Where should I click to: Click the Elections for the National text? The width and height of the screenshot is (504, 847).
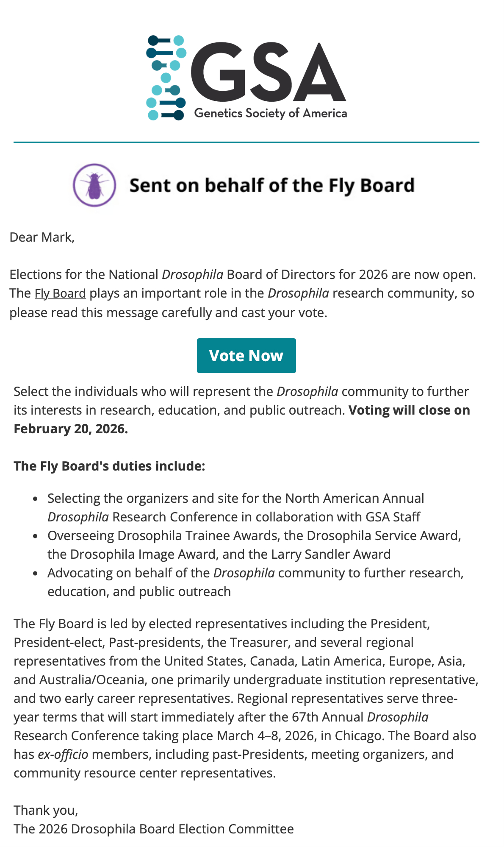click(84, 275)
